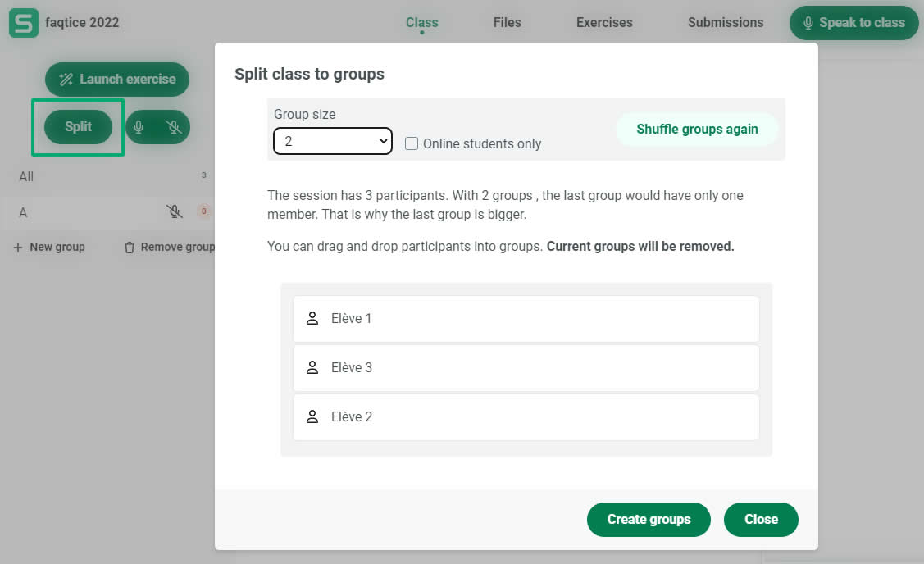Go to the Submissions tab
Image resolution: width=924 pixels, height=564 pixels.
[726, 23]
